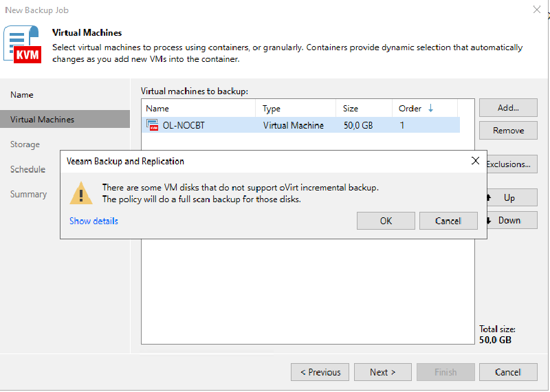Screen dimensions: 550x392
Task: Click the Remove button
Action: (508, 130)
